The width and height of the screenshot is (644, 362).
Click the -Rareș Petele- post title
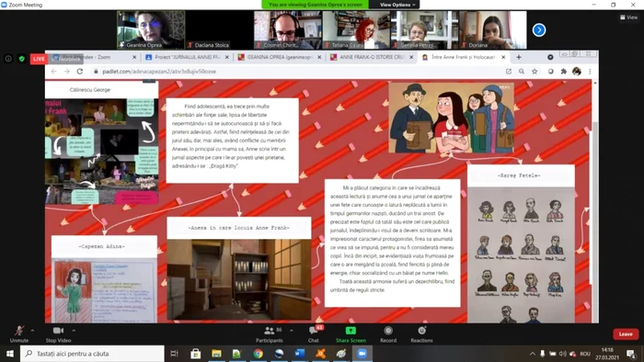[x=519, y=175]
